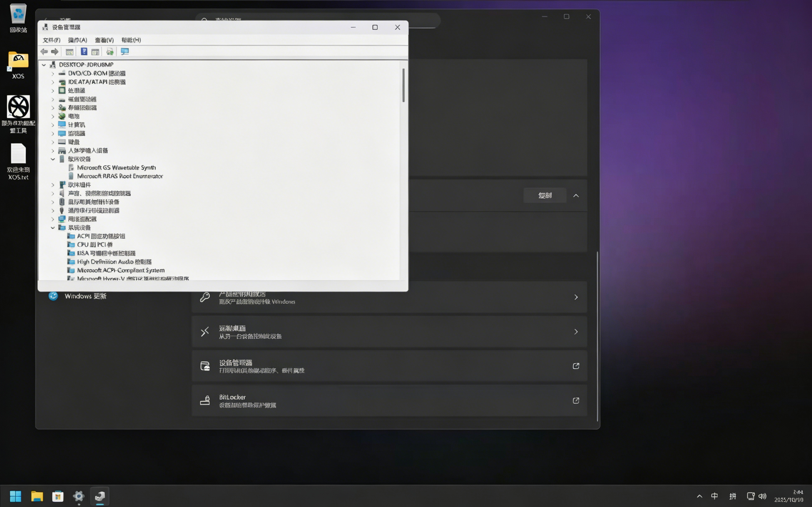The height and width of the screenshot is (507, 812).
Task: Open 设备管理器 external link in Settings
Action: pyautogui.click(x=576, y=366)
